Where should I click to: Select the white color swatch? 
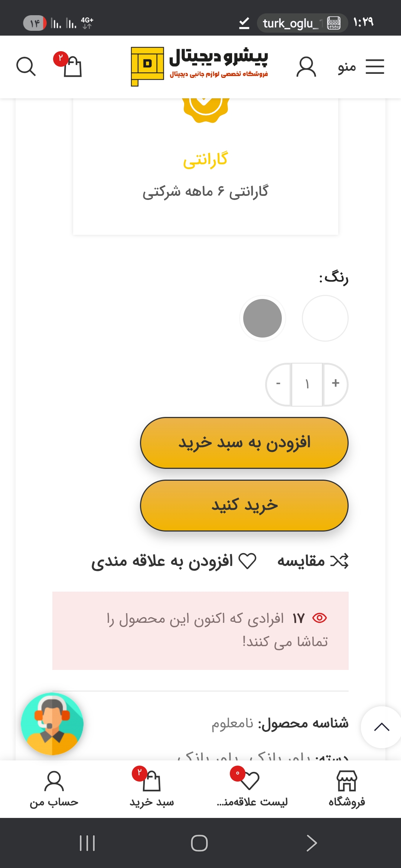click(325, 318)
